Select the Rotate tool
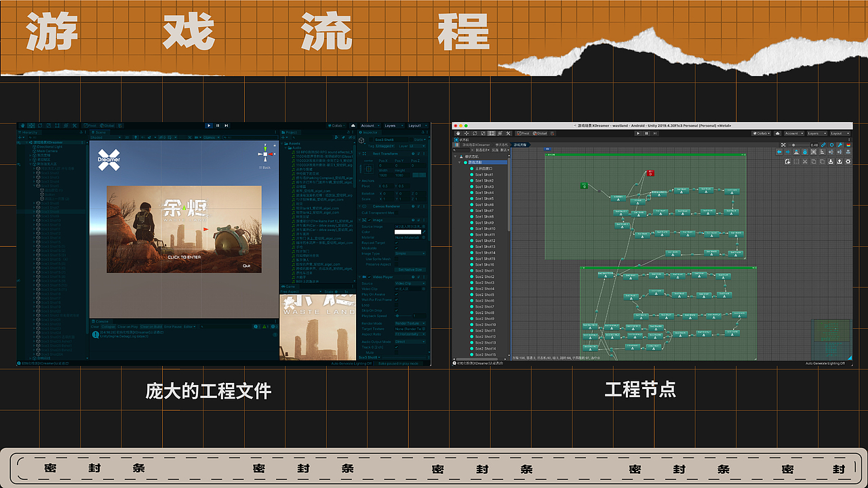 (39, 125)
